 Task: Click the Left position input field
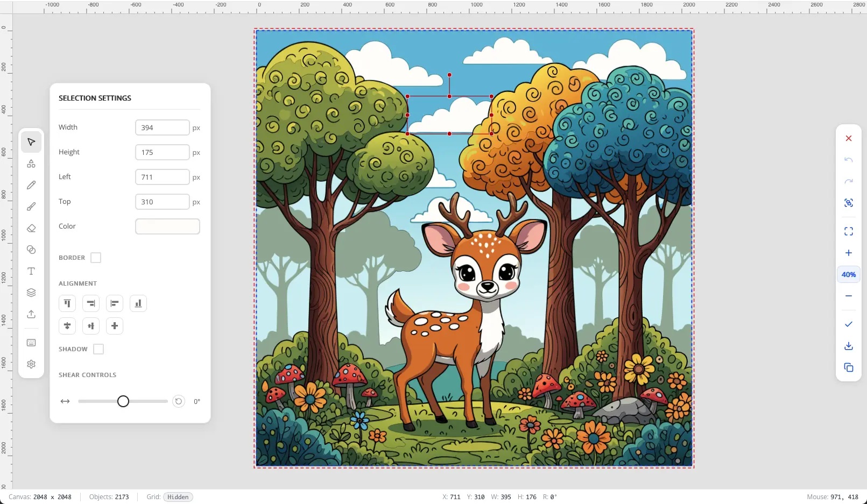point(162,177)
